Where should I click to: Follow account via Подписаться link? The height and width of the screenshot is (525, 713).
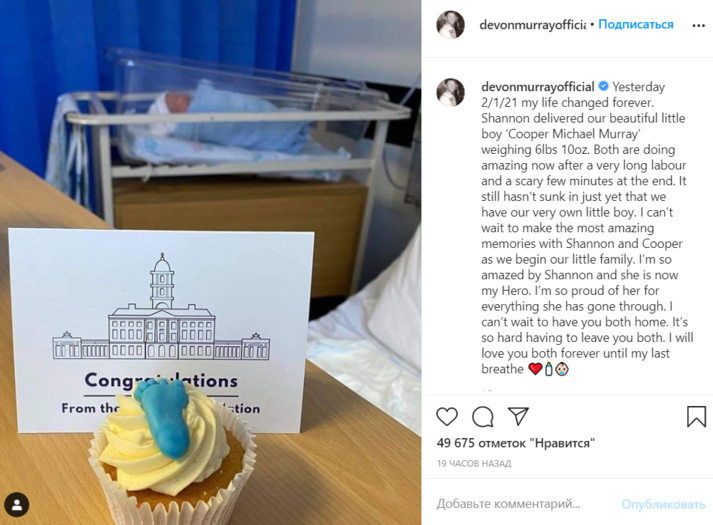tap(636, 25)
